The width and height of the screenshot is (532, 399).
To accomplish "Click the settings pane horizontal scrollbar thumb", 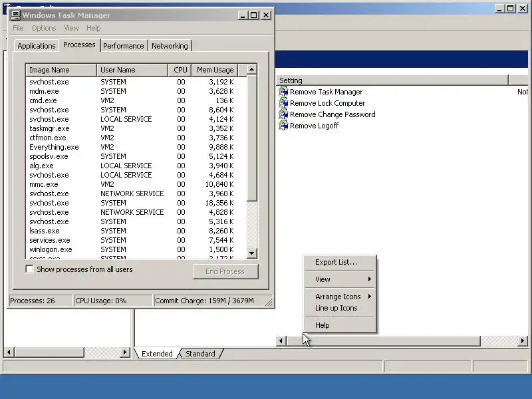I will 383,340.
